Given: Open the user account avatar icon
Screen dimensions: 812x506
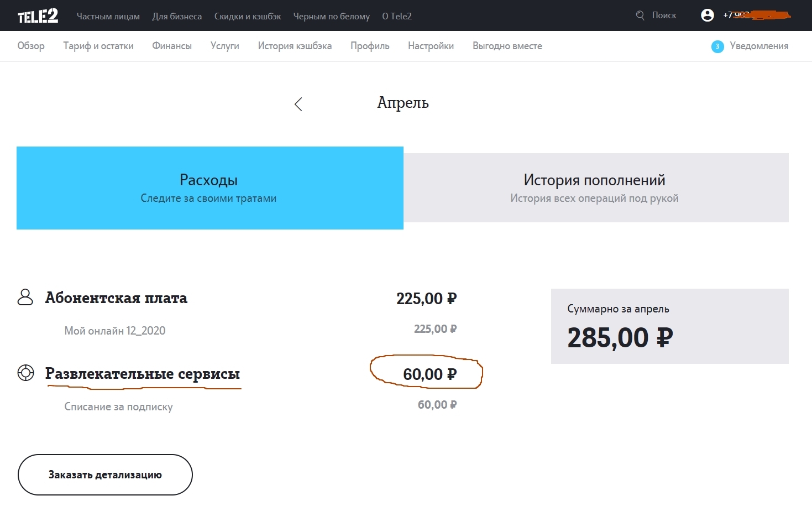Looking at the screenshot, I should (708, 15).
